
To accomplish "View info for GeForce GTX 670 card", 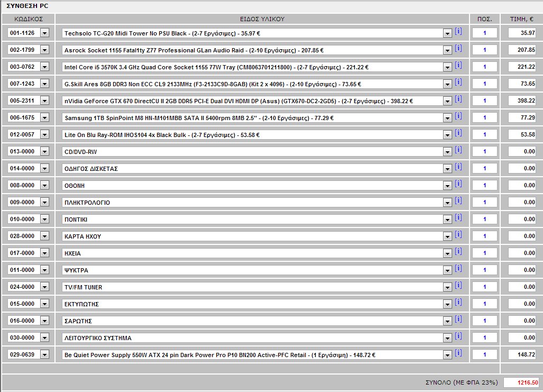I will (x=458, y=99).
